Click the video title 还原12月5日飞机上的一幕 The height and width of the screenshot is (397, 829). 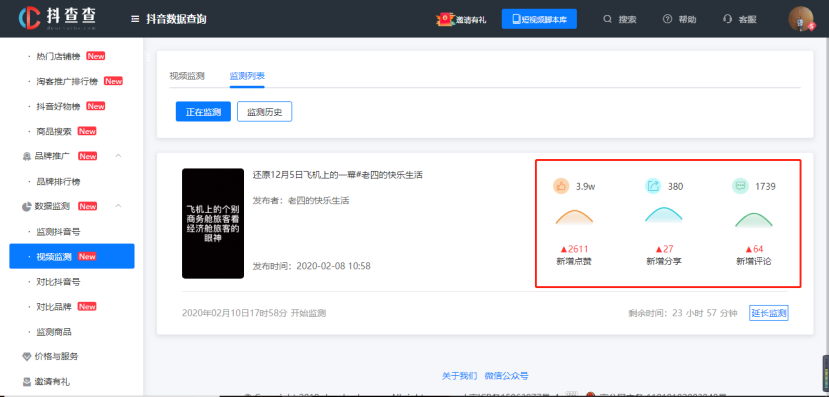(338, 175)
